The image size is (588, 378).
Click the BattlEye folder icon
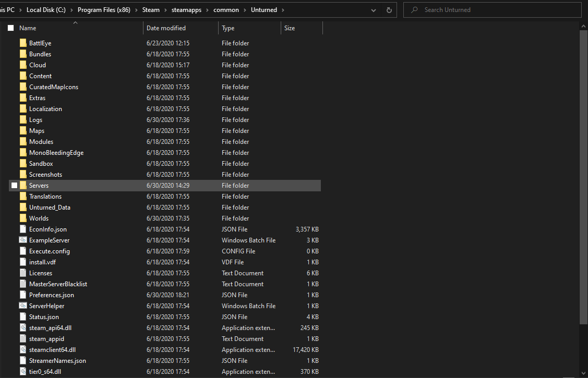pos(23,43)
